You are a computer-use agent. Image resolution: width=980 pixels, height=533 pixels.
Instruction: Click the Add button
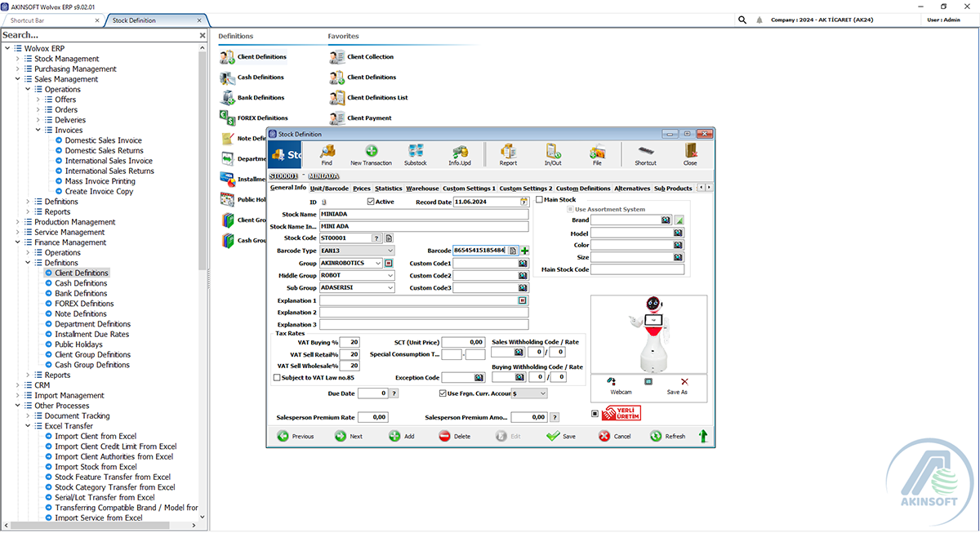[402, 436]
